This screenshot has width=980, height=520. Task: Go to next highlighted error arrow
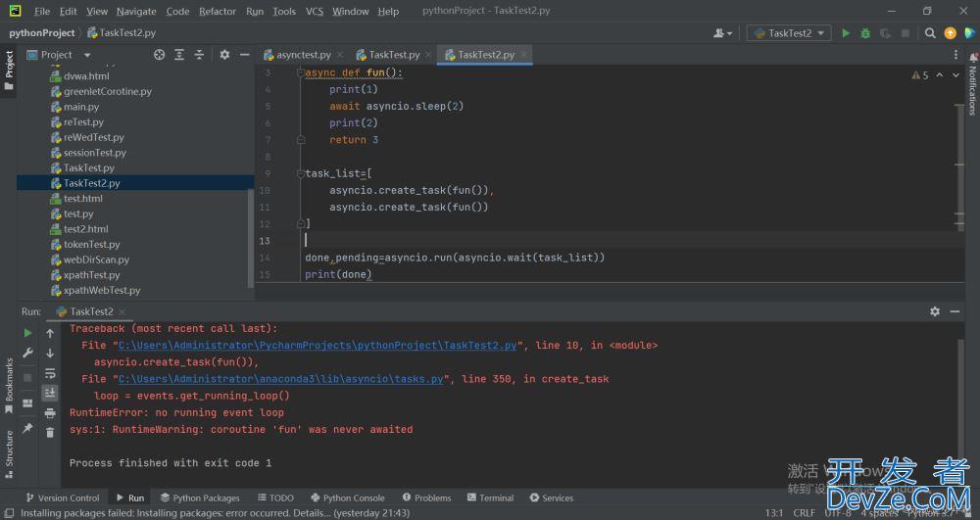(x=955, y=74)
